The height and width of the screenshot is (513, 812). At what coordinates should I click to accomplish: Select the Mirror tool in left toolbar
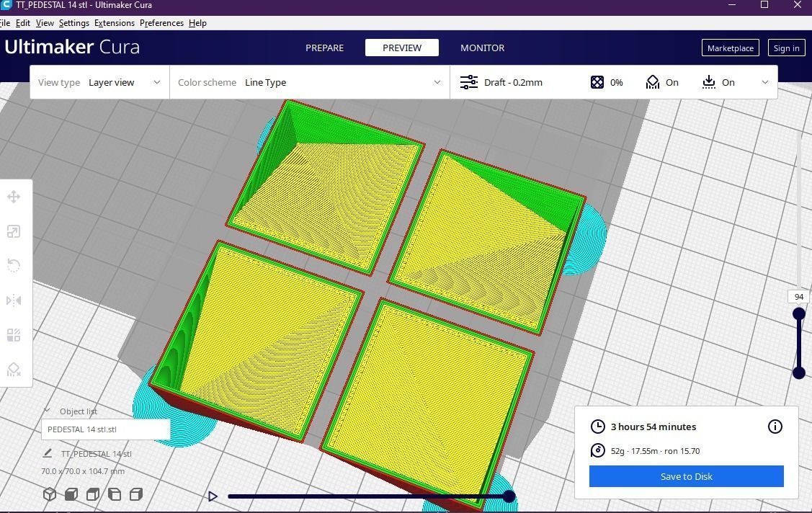(x=14, y=300)
